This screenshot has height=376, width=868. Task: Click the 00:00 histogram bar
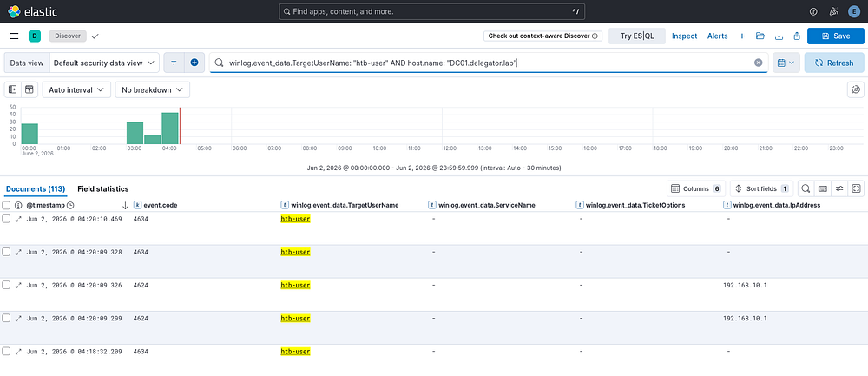click(30, 134)
